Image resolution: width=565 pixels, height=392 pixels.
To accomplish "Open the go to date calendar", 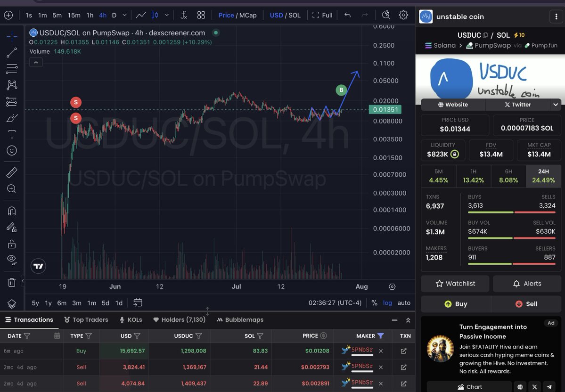I will (x=138, y=302).
